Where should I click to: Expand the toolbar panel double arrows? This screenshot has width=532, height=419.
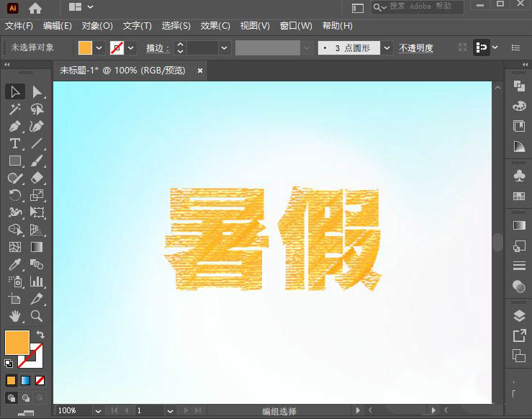(x=6, y=64)
